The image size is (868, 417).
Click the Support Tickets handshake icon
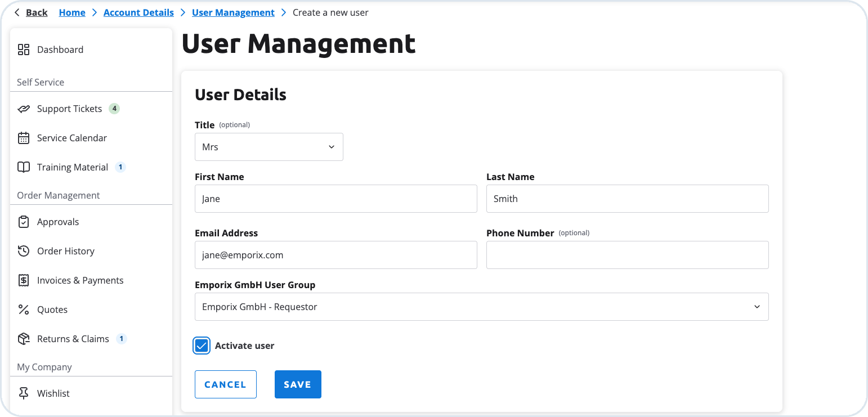(24, 109)
